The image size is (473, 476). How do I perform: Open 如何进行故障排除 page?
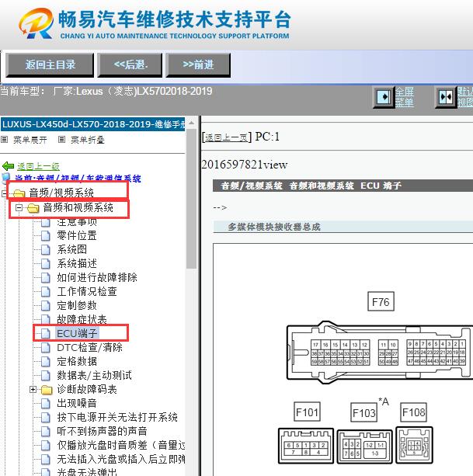(x=97, y=277)
